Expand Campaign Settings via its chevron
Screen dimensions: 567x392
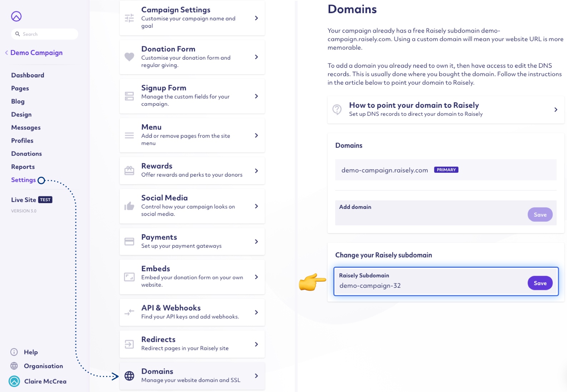coord(256,18)
